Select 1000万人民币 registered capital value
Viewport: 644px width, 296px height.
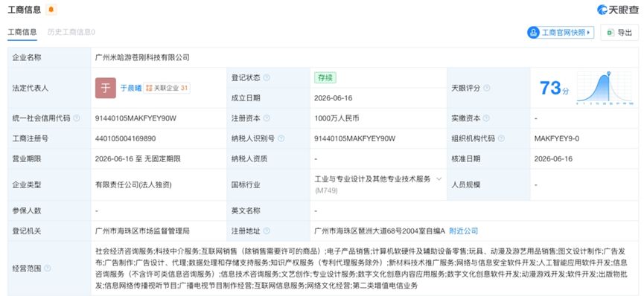337,118
